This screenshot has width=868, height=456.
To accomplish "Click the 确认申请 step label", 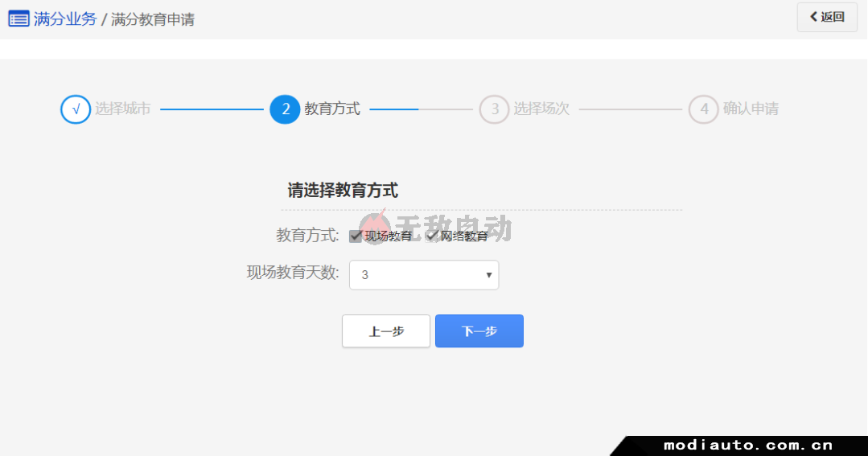I will point(751,109).
